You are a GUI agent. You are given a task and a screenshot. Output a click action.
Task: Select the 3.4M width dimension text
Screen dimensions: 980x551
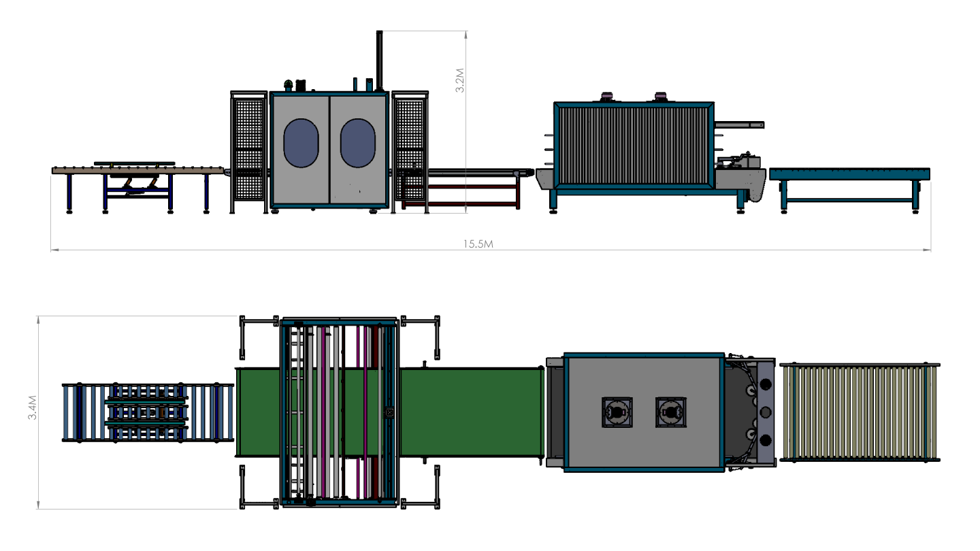[x=33, y=412]
